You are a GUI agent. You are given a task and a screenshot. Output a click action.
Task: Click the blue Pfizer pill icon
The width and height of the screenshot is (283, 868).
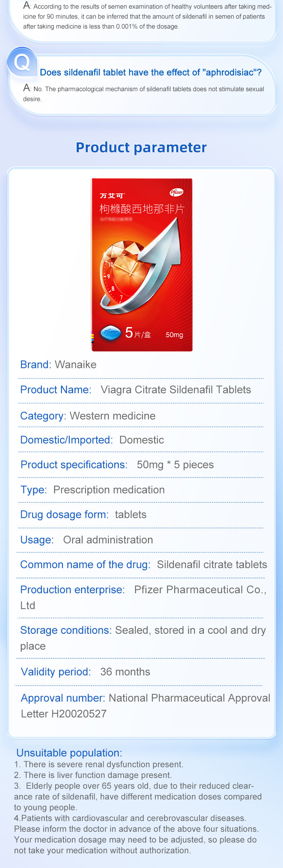(x=111, y=332)
